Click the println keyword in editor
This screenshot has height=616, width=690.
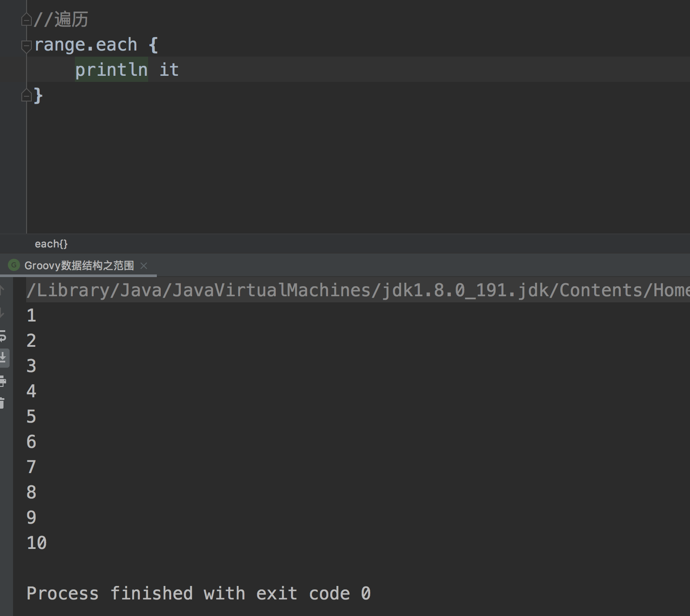coord(112,70)
